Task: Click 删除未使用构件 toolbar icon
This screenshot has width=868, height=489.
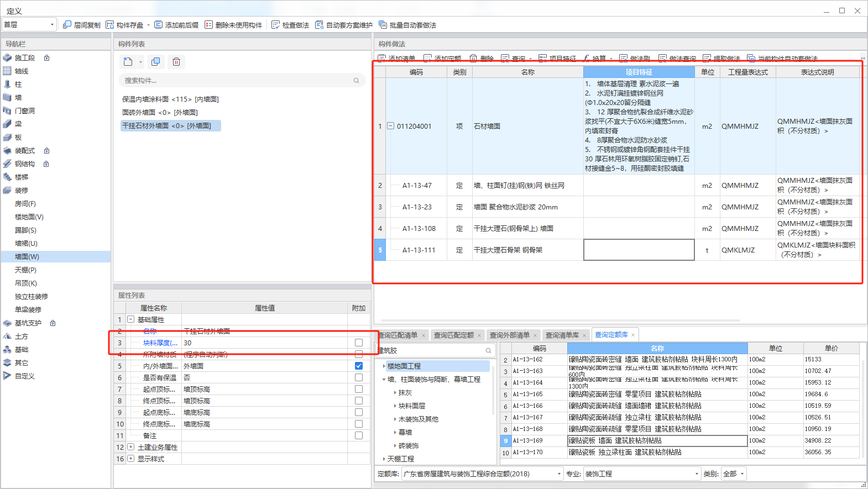Action: (208, 25)
